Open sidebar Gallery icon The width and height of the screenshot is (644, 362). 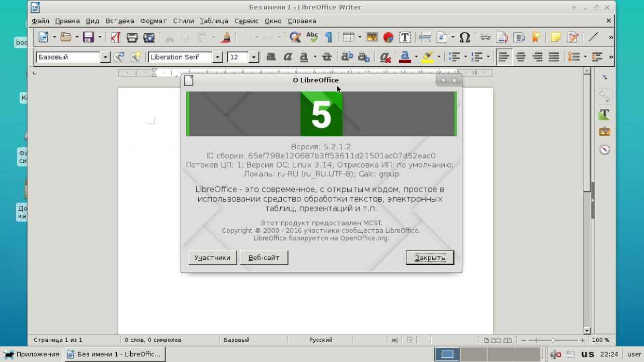tap(604, 132)
